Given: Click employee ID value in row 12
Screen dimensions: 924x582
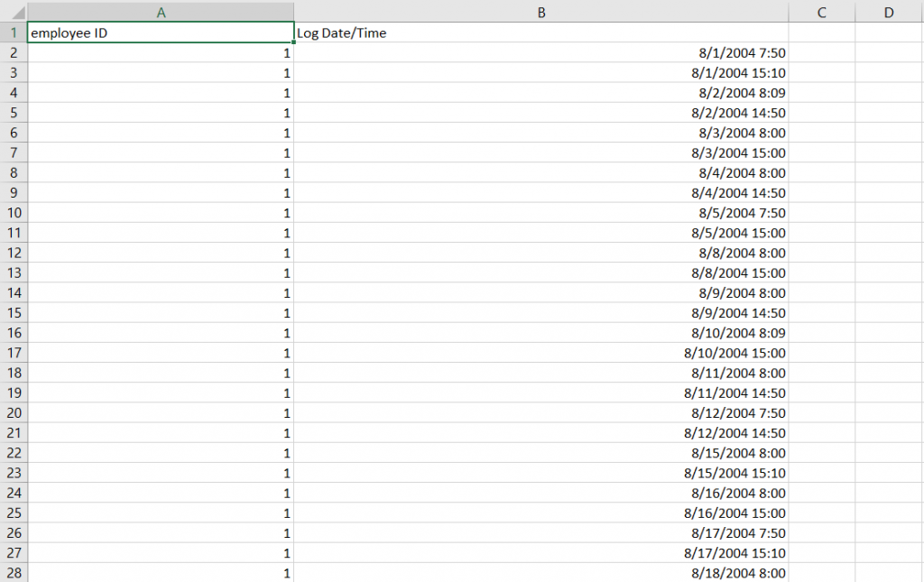Looking at the screenshot, I should [x=161, y=253].
